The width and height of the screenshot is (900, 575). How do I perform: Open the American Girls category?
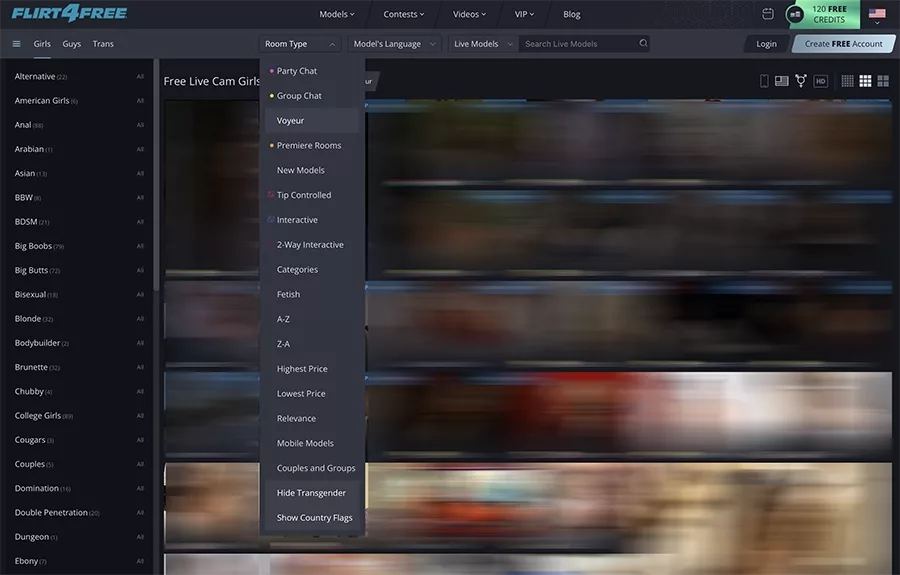tap(46, 100)
